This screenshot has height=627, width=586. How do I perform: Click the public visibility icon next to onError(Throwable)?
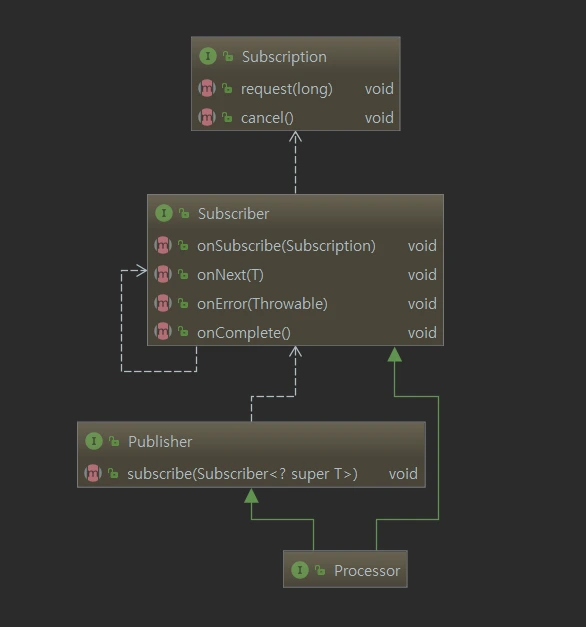pyautogui.click(x=183, y=303)
